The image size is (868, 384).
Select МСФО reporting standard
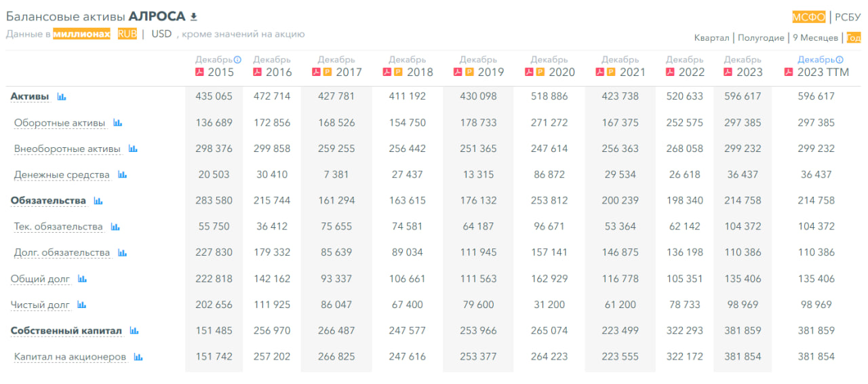pyautogui.click(x=808, y=18)
